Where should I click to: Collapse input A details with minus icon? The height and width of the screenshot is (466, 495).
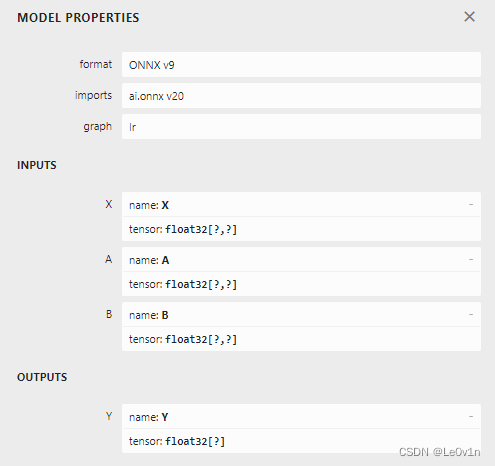coord(471,259)
